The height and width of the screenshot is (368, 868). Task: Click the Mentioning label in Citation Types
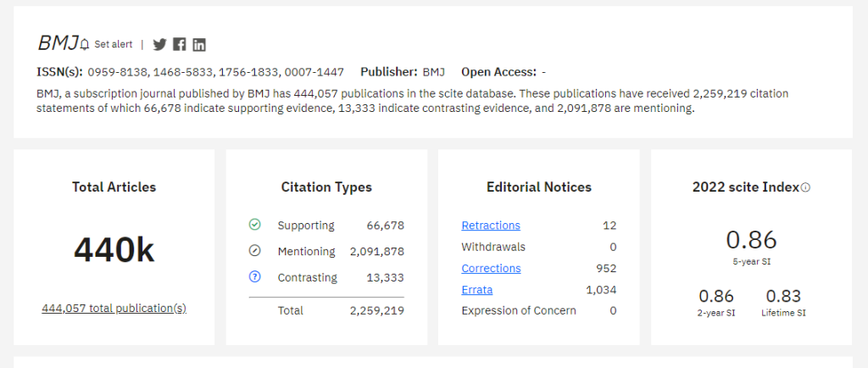(x=307, y=251)
